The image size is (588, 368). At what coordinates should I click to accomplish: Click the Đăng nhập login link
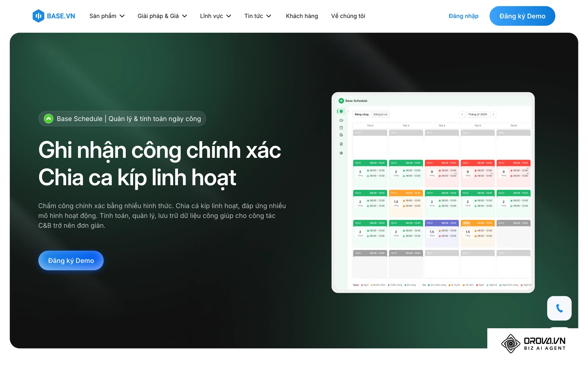coord(463,16)
